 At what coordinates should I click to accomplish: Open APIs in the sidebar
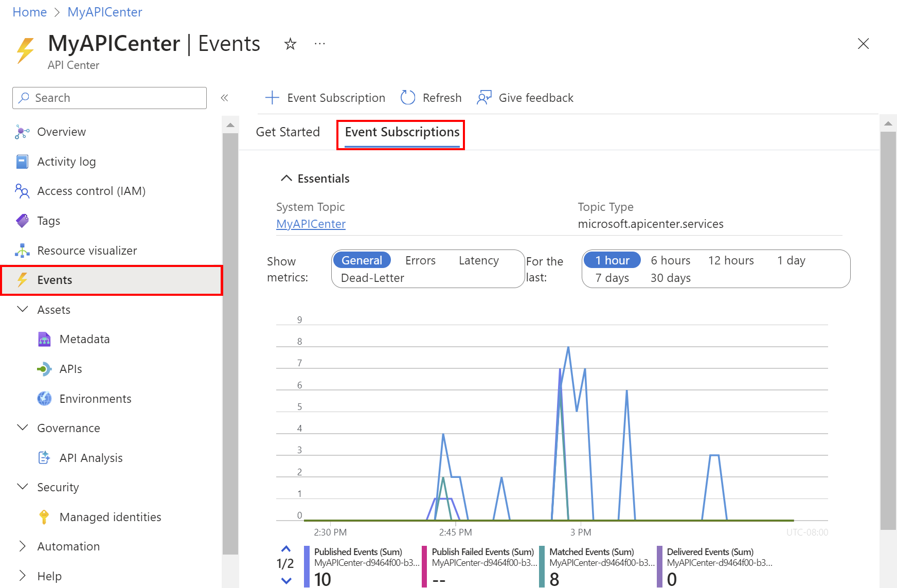pyautogui.click(x=70, y=368)
